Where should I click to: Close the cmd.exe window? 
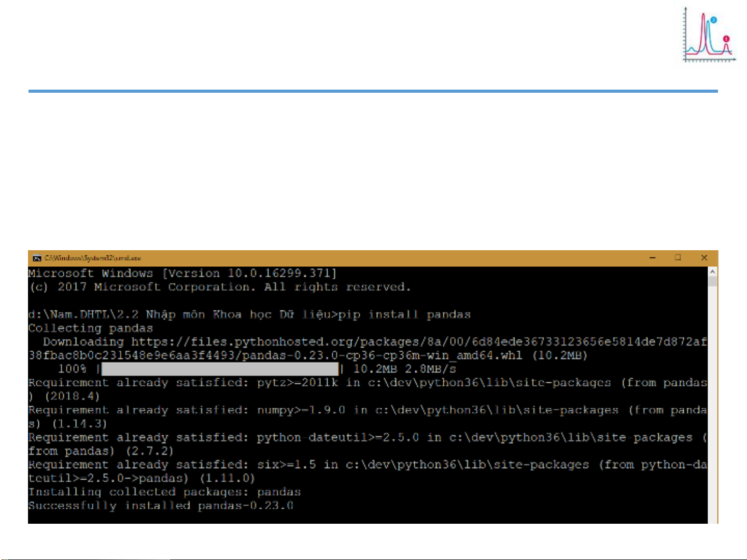point(704,257)
